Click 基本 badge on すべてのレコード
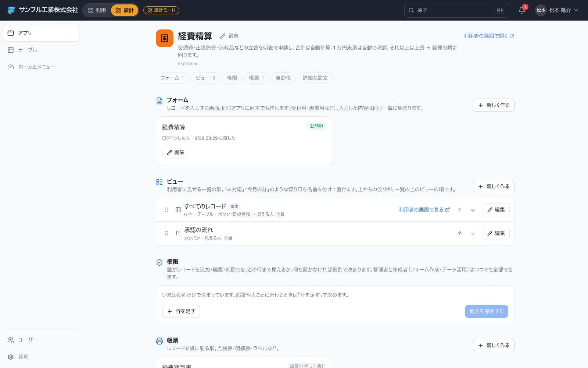Screen dimensions: 588x368 click(x=234, y=206)
